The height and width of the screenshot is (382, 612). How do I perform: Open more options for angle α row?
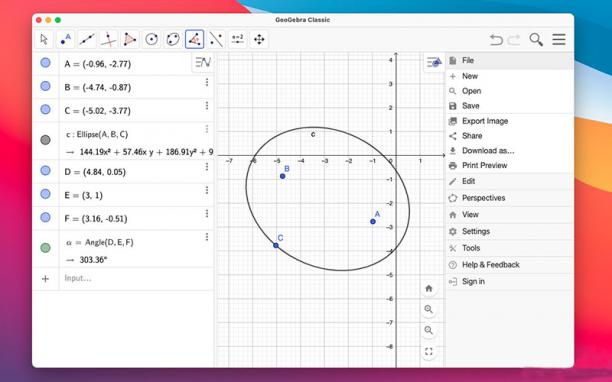click(x=207, y=237)
